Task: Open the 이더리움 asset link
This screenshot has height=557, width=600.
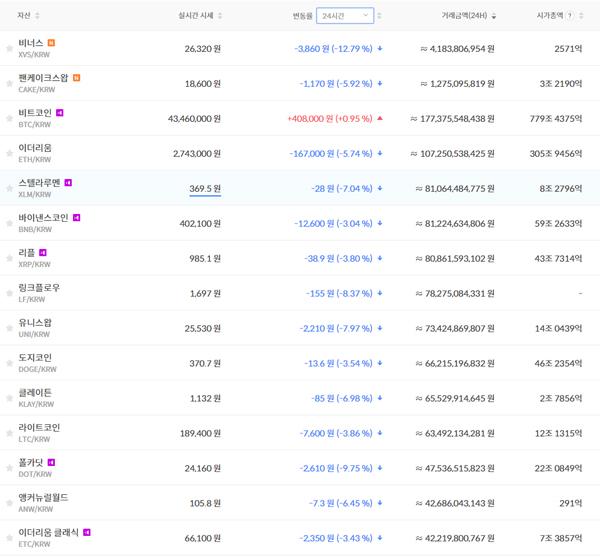Action: pyautogui.click(x=35, y=148)
